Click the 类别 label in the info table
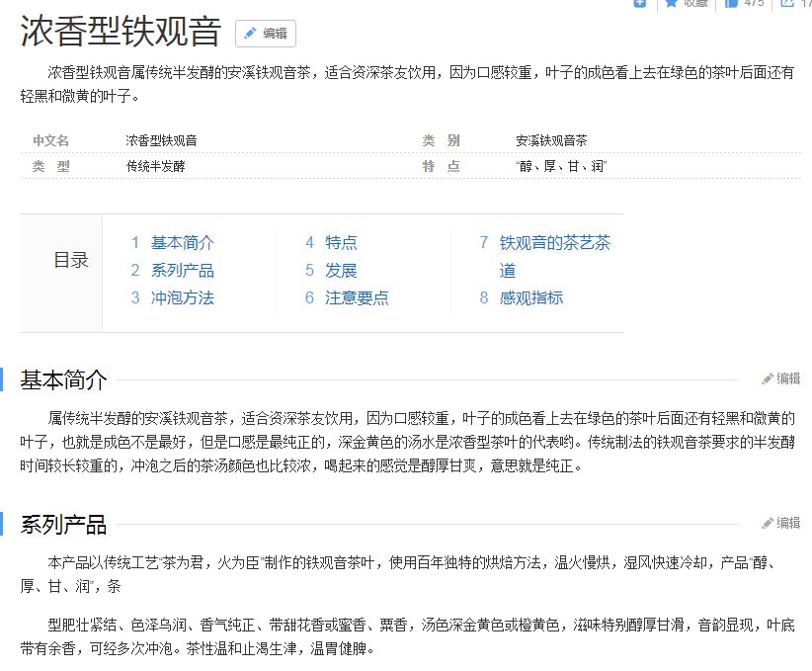This screenshot has height=671, width=812. [x=441, y=140]
